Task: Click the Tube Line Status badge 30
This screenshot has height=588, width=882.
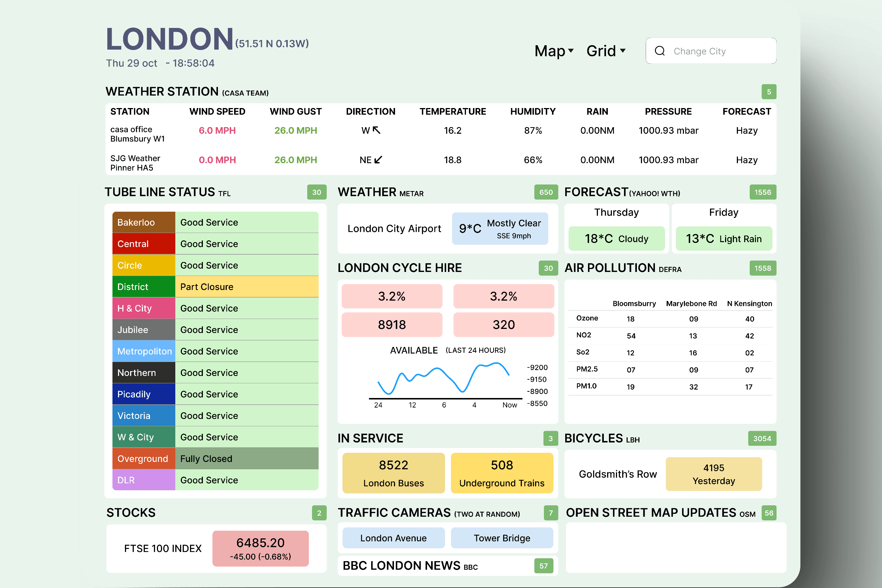Action: (316, 192)
